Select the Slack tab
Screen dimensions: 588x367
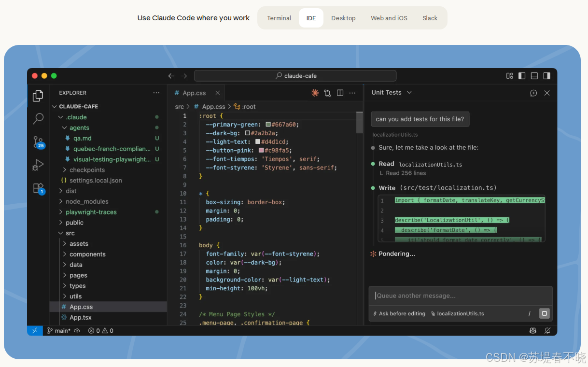tap(430, 18)
